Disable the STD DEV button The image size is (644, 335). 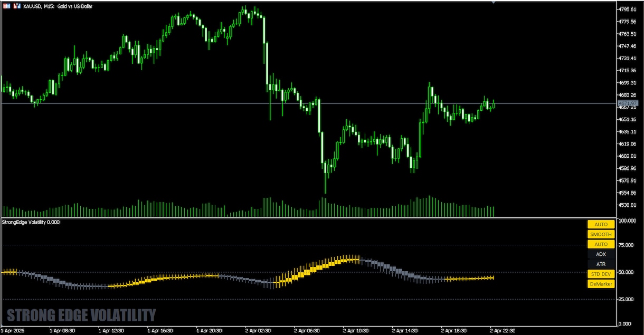point(601,274)
